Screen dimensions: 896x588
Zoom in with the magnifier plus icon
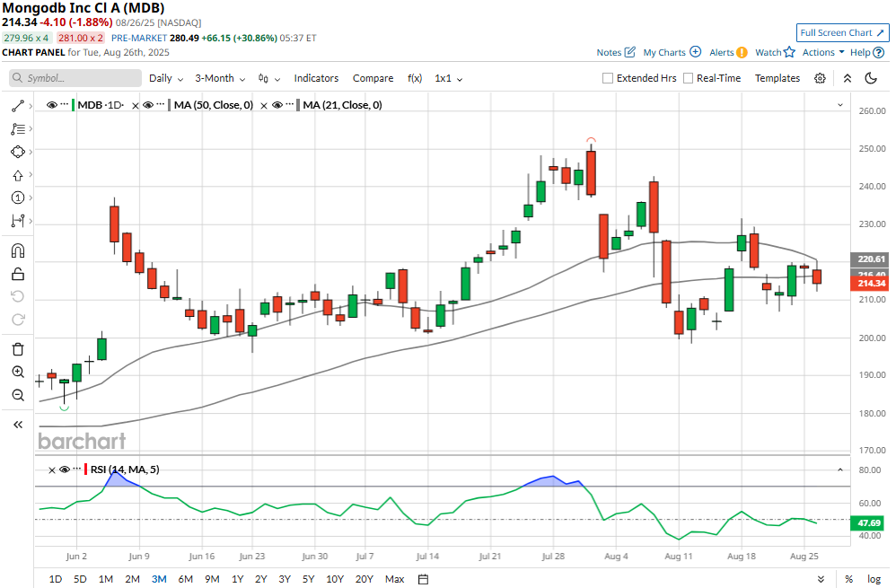tap(18, 372)
